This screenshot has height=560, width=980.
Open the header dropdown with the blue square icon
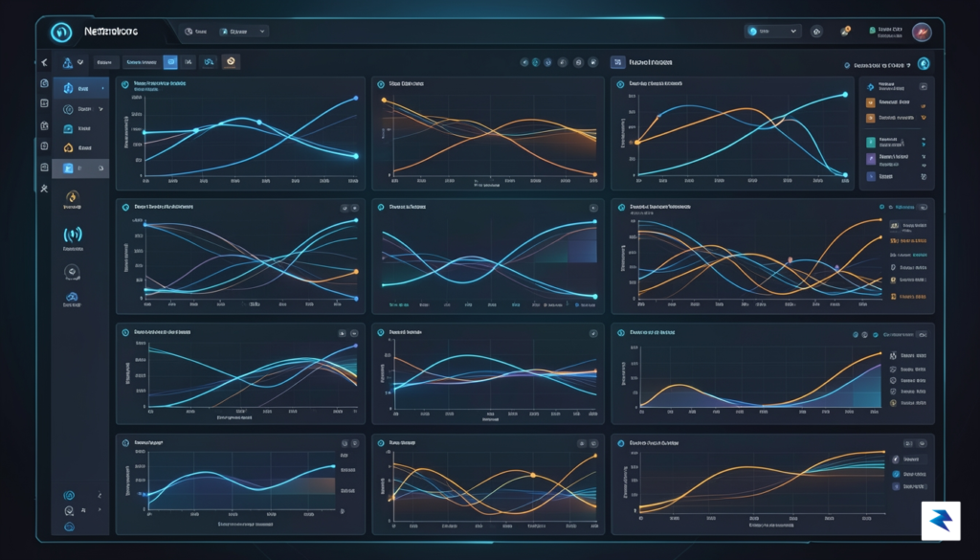243,32
